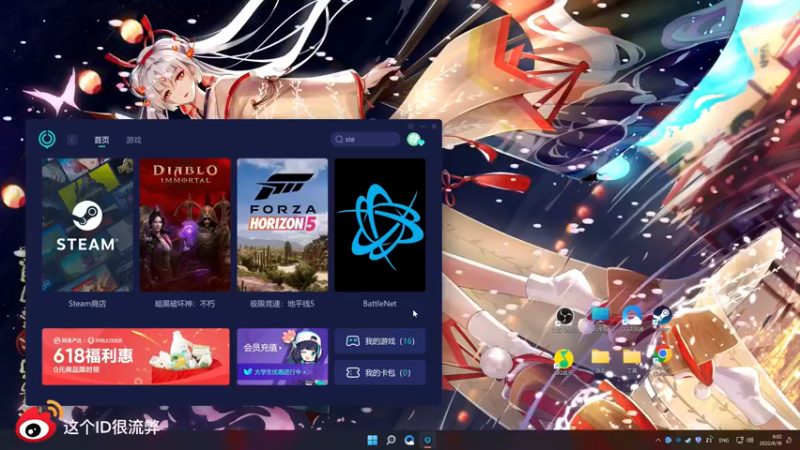Screen dimensions: 800x450
Task: Click the 'BattleNet' label text
Action: (x=380, y=304)
